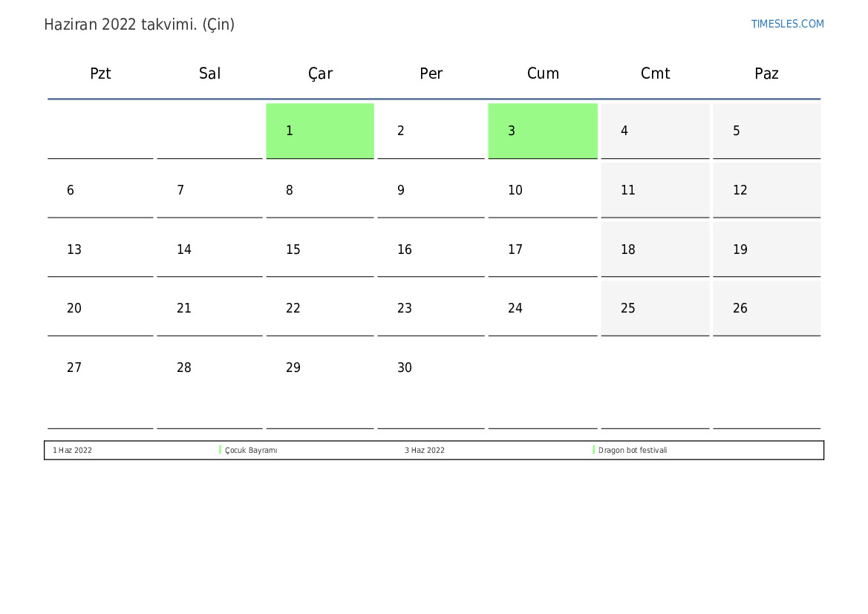Screen dimensions: 868x614
Task: Click the 1 Haz 2022 legend date
Action: [73, 450]
